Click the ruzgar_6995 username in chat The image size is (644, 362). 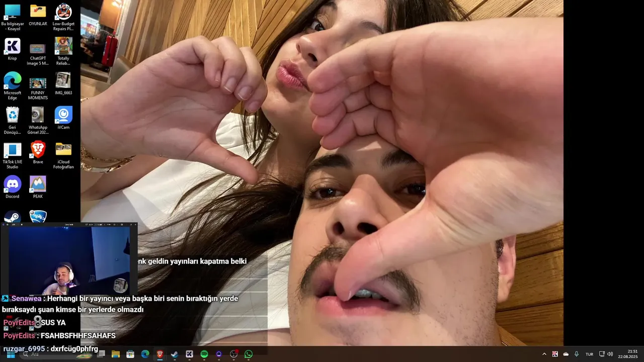pyautogui.click(x=25, y=349)
